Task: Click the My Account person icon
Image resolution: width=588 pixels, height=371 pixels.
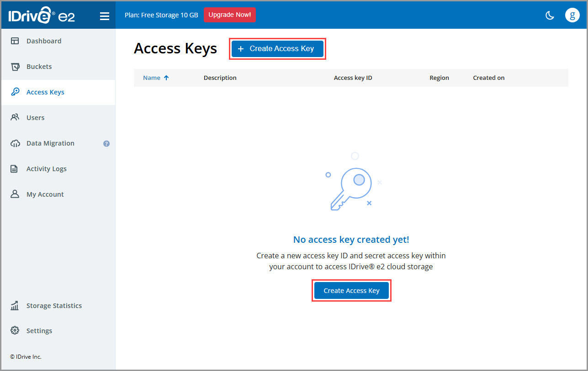Action: point(15,194)
